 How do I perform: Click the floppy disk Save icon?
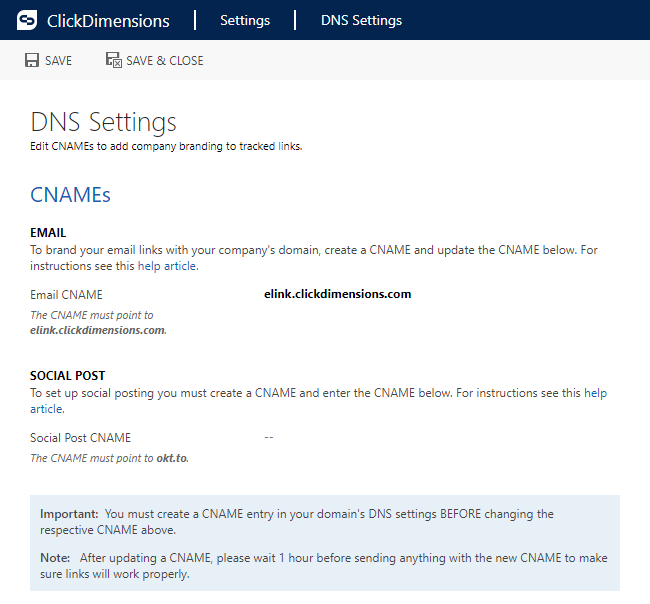[32, 60]
